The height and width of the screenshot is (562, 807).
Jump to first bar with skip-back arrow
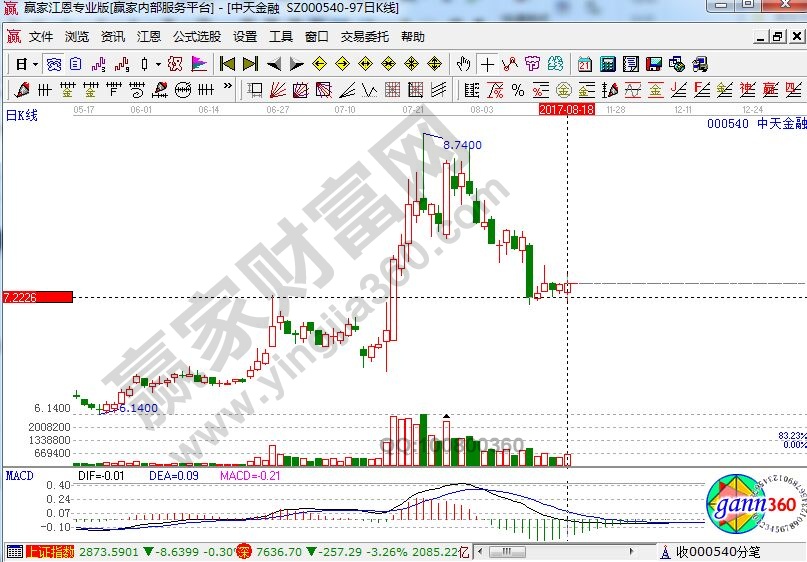click(x=227, y=64)
